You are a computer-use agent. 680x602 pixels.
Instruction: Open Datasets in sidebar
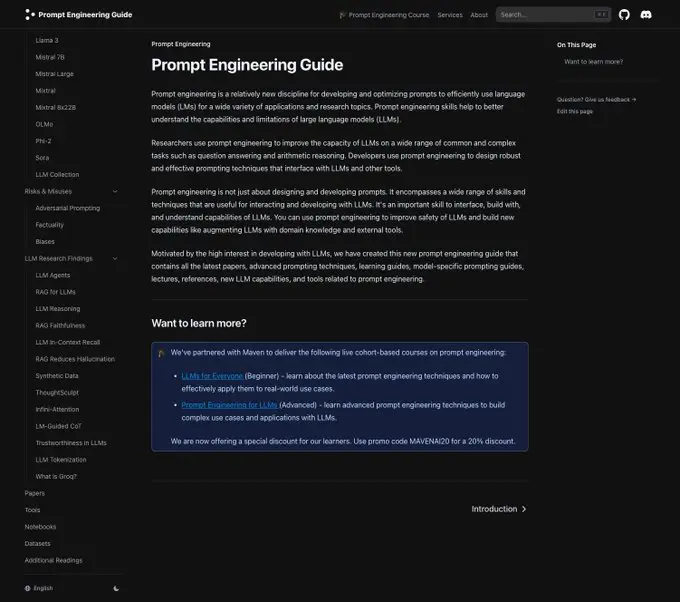tap(37, 543)
